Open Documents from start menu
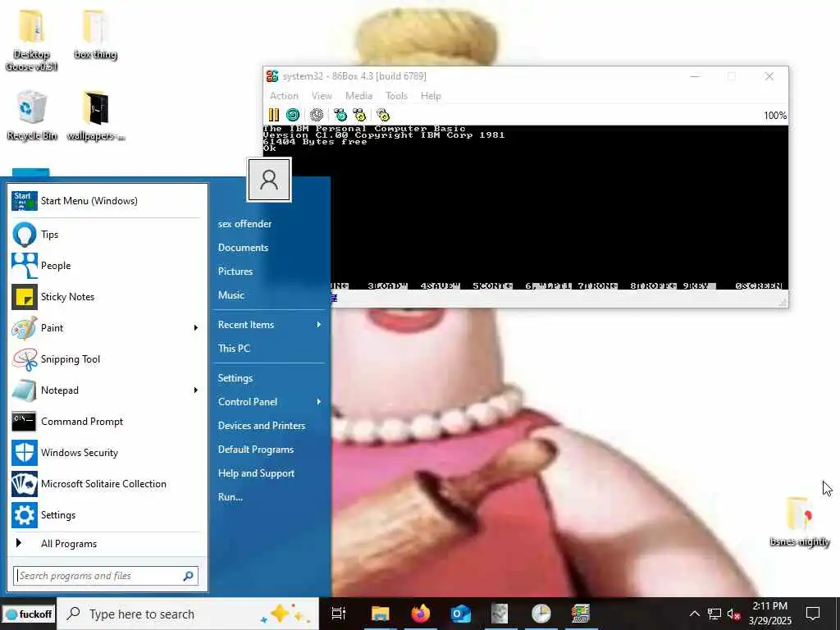Image resolution: width=840 pixels, height=630 pixels. tap(243, 248)
